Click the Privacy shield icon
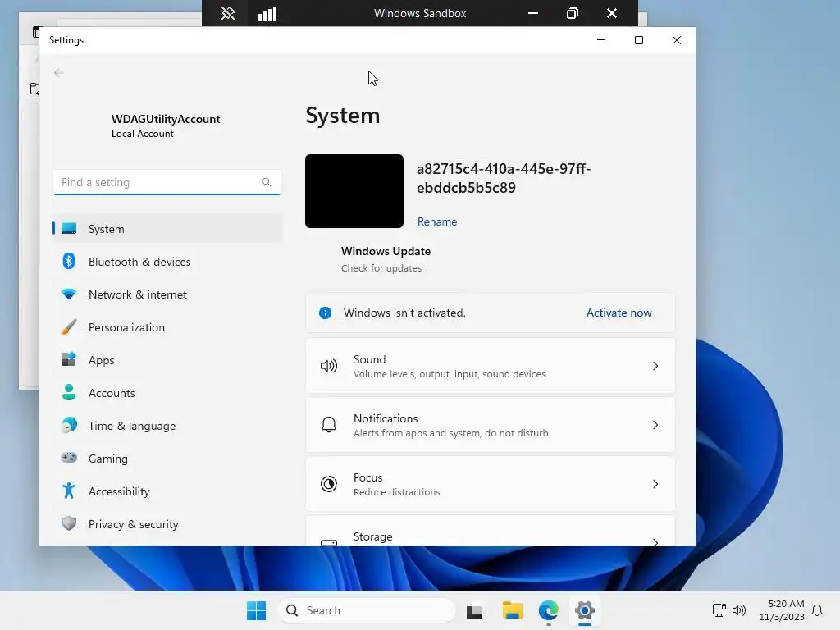Viewport: 840px width, 630px height. (x=69, y=523)
